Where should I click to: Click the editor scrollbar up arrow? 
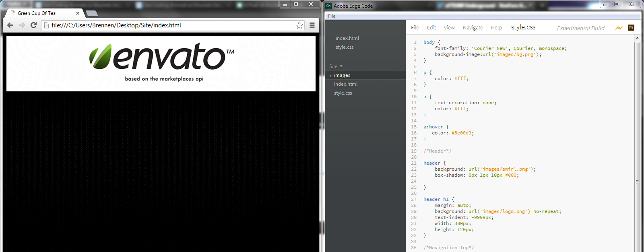click(x=637, y=38)
